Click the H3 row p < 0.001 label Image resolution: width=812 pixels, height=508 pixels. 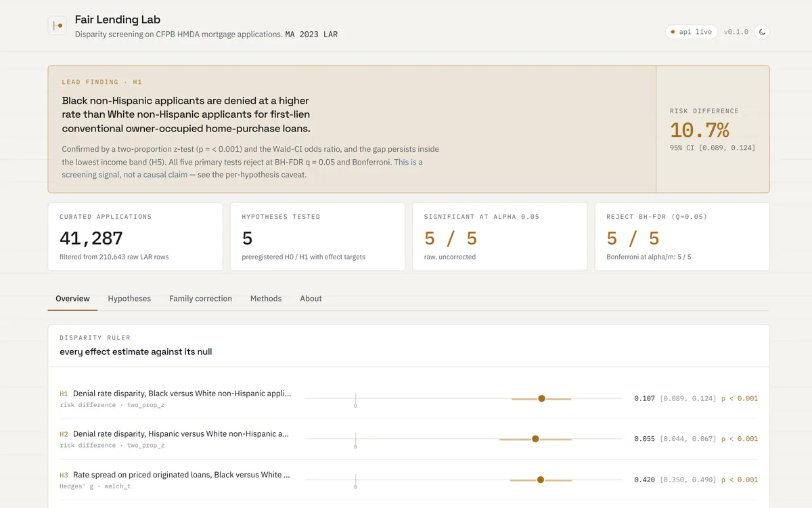(x=740, y=480)
